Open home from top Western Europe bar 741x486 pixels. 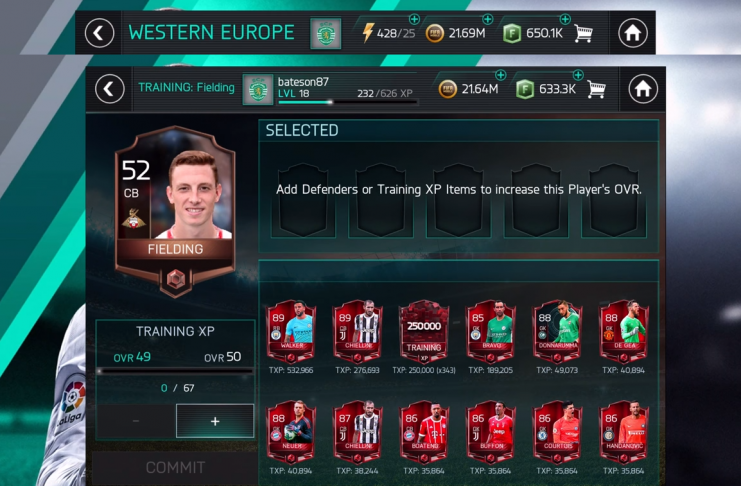pyautogui.click(x=632, y=33)
